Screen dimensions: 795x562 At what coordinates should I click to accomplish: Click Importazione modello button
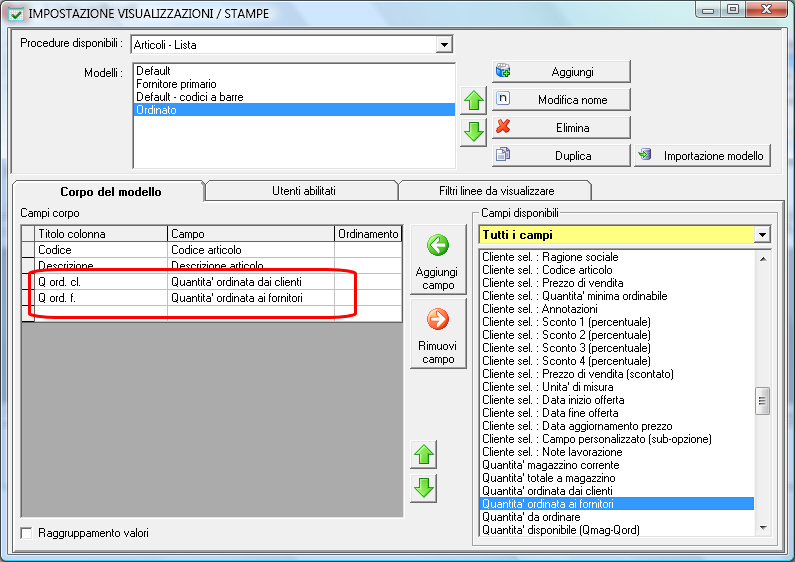pos(703,155)
